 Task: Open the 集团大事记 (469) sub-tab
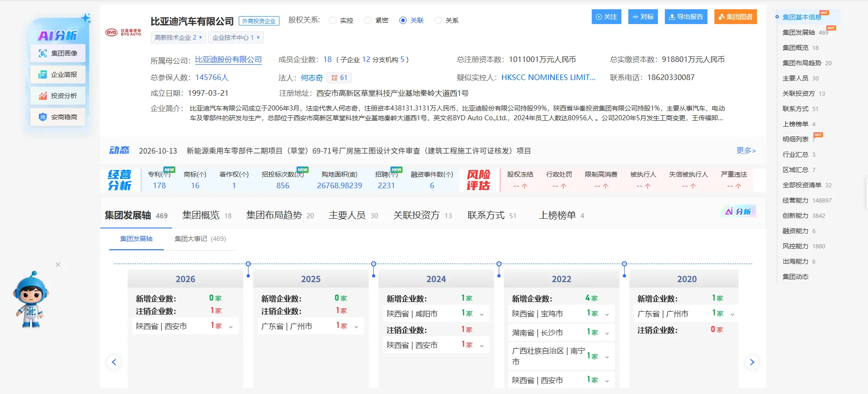click(200, 239)
